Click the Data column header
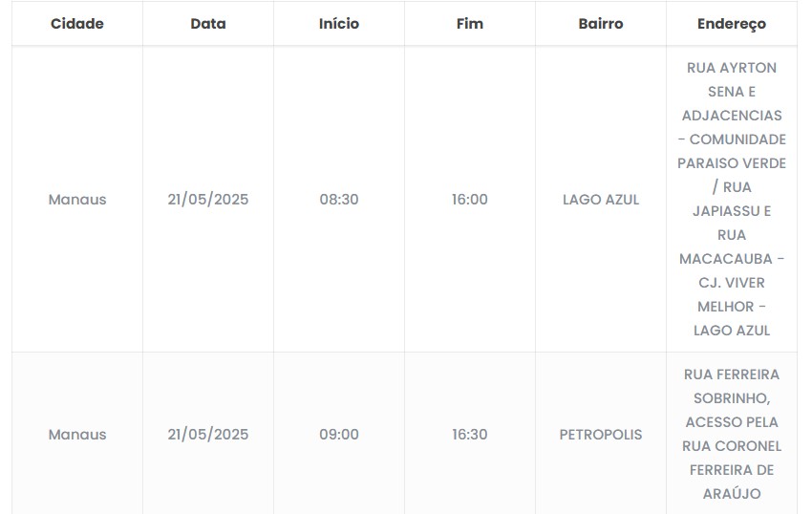The height and width of the screenshot is (514, 812). click(x=208, y=24)
